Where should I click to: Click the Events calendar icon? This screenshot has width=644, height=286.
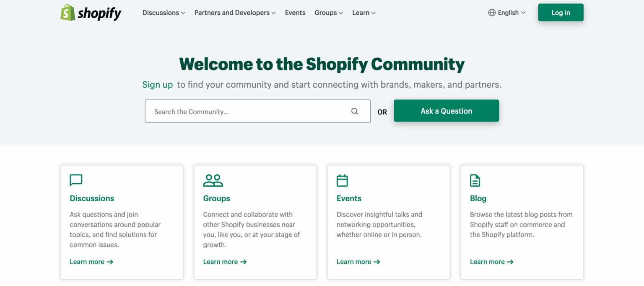pyautogui.click(x=342, y=180)
